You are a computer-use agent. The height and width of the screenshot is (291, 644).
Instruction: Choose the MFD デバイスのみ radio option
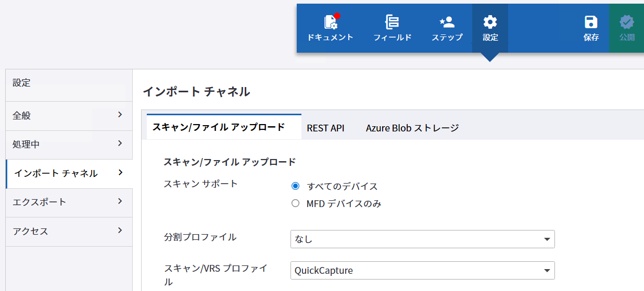296,203
